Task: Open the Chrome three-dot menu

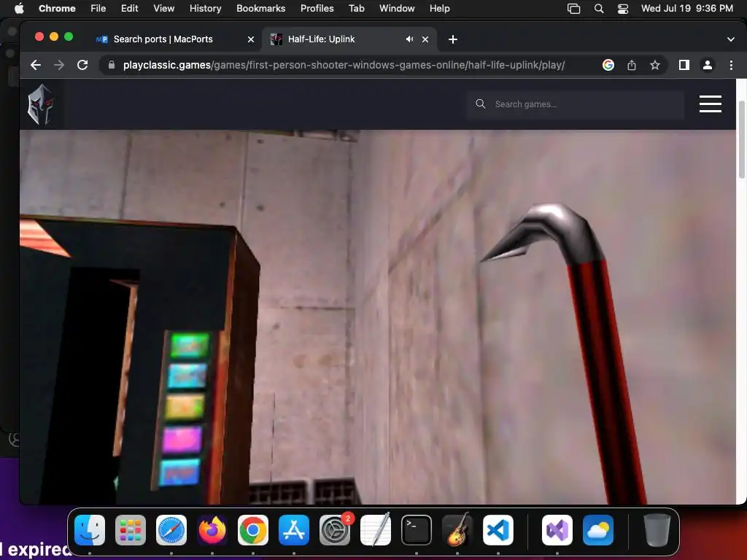Action: (731, 65)
